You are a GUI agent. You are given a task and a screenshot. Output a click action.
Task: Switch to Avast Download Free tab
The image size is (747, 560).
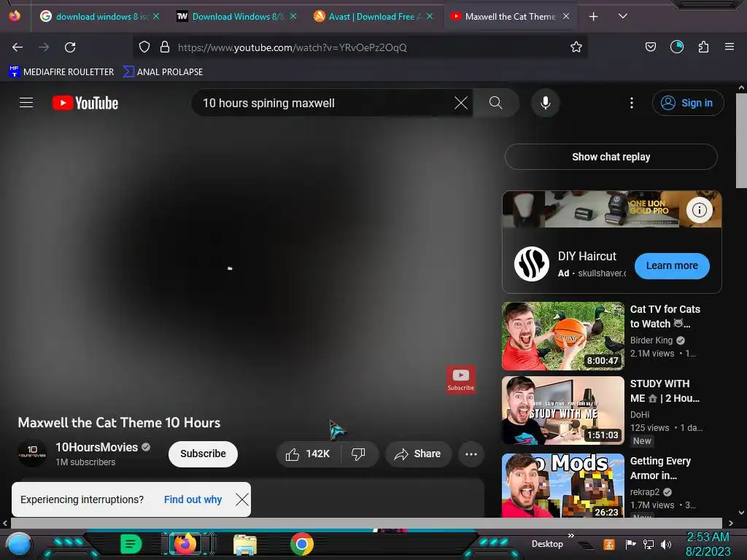[373, 17]
